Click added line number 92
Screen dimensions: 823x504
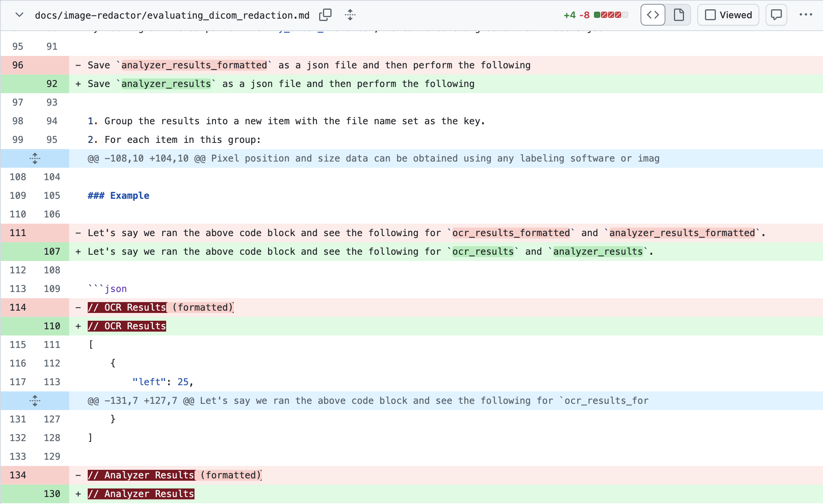point(52,84)
